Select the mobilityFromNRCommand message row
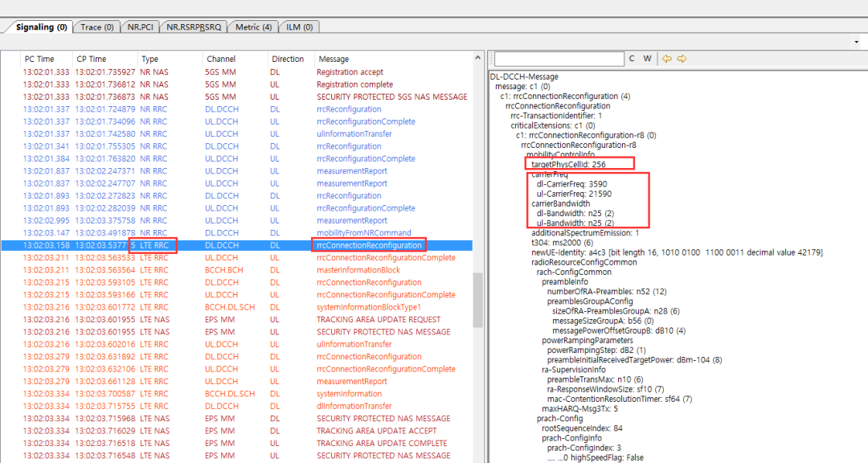 coord(237,232)
